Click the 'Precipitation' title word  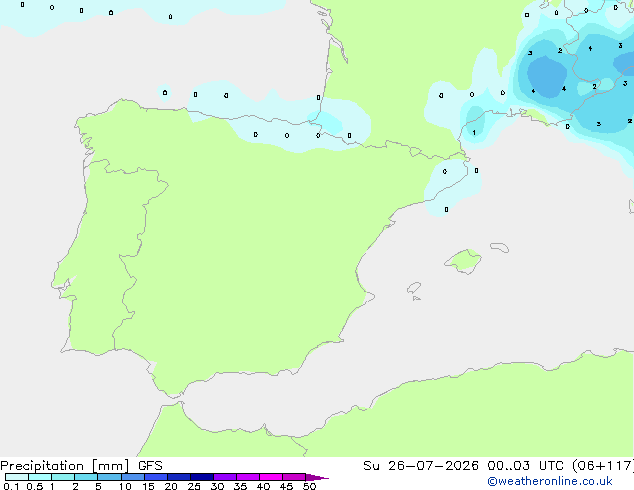point(42,466)
